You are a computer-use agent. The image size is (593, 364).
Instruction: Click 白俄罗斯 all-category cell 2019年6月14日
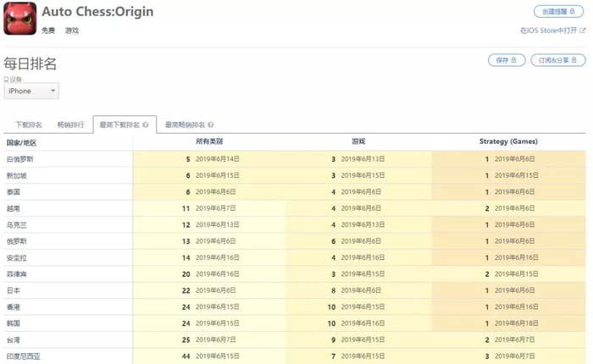pyautogui.click(x=209, y=159)
